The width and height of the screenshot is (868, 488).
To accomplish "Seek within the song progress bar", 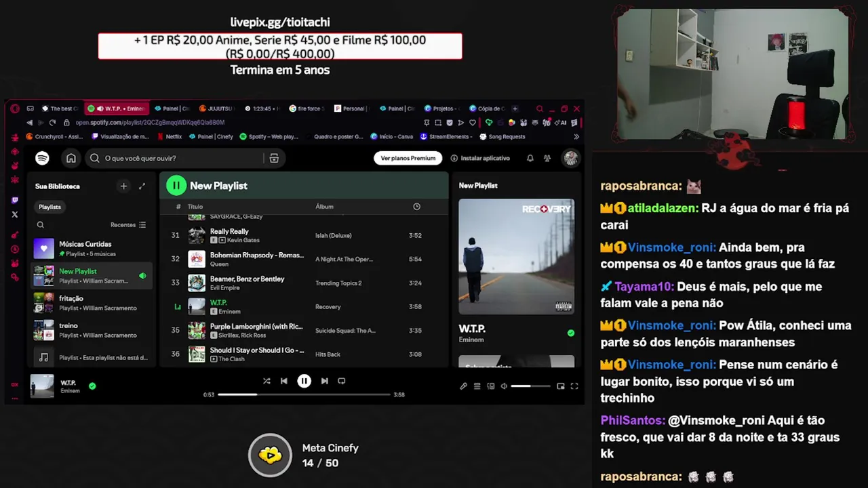I will (x=304, y=394).
